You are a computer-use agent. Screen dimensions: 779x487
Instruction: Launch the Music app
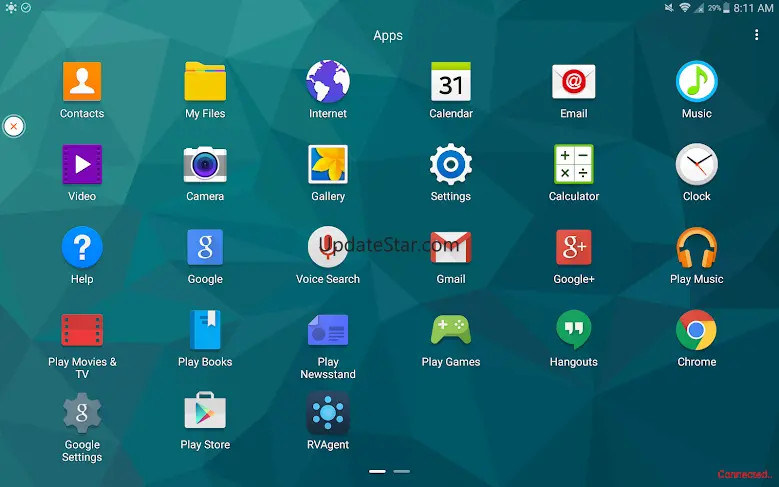(x=697, y=81)
